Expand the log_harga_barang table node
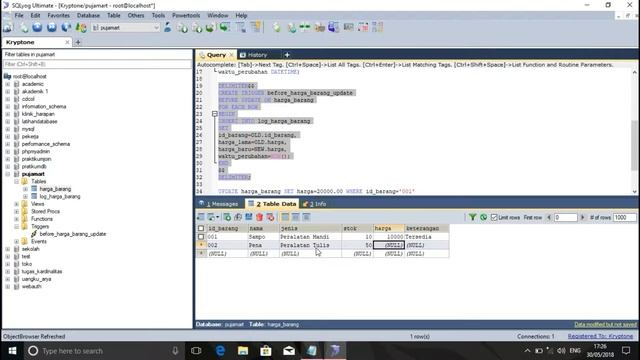 point(25,196)
